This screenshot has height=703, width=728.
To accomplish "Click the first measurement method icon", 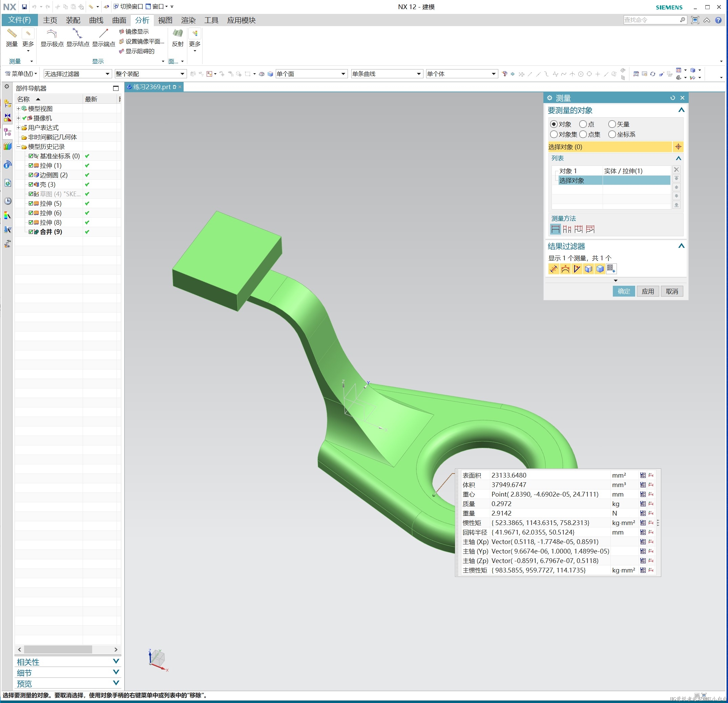I will (x=555, y=229).
